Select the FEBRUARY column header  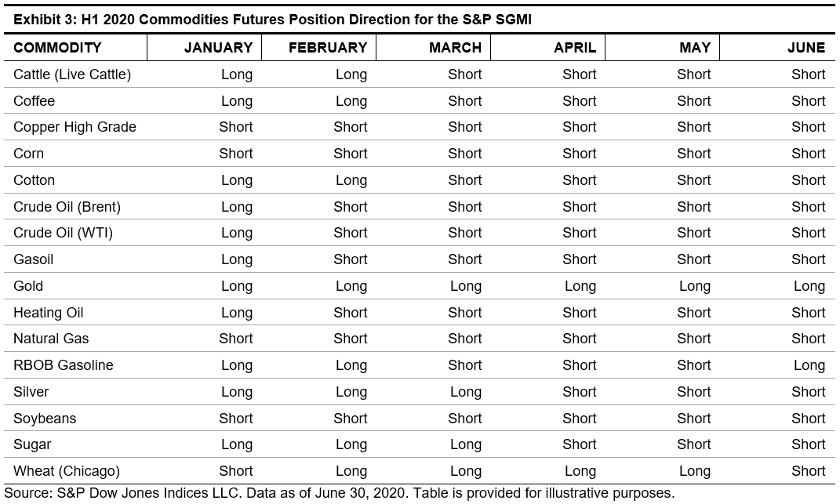[x=328, y=48]
